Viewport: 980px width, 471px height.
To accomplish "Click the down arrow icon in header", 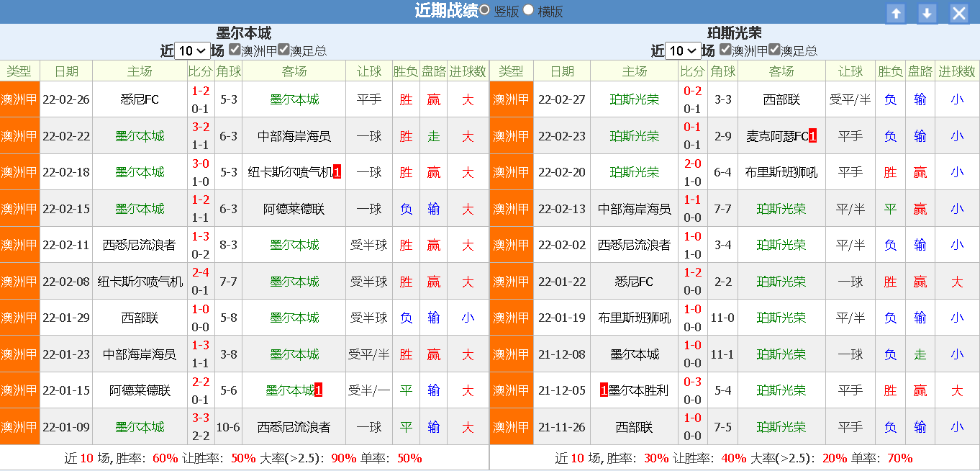I will [927, 13].
